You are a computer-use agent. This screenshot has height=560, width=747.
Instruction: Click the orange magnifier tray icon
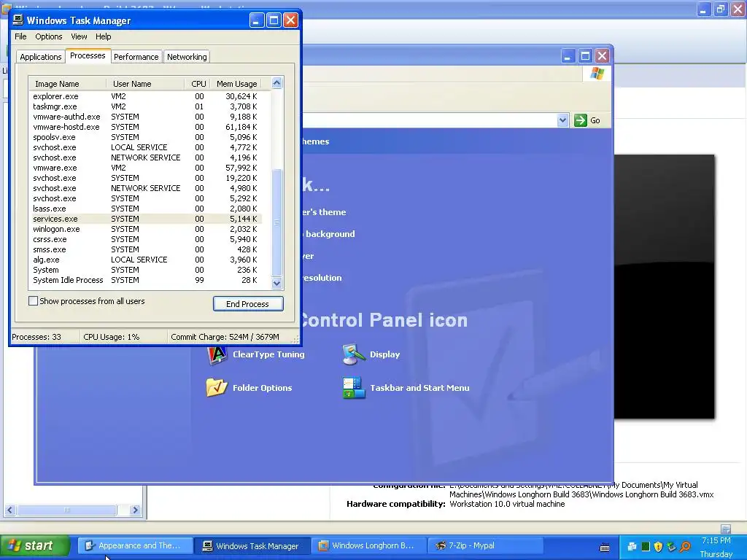685,547
